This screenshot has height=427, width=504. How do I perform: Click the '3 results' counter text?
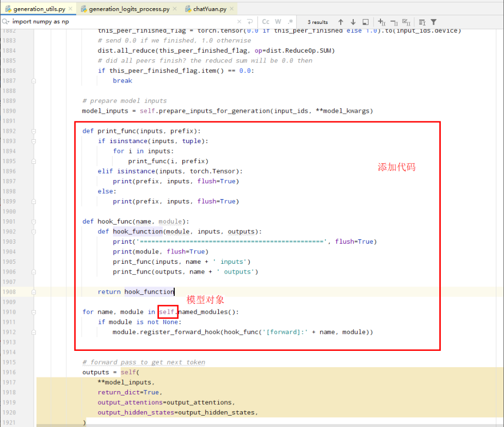coord(317,22)
